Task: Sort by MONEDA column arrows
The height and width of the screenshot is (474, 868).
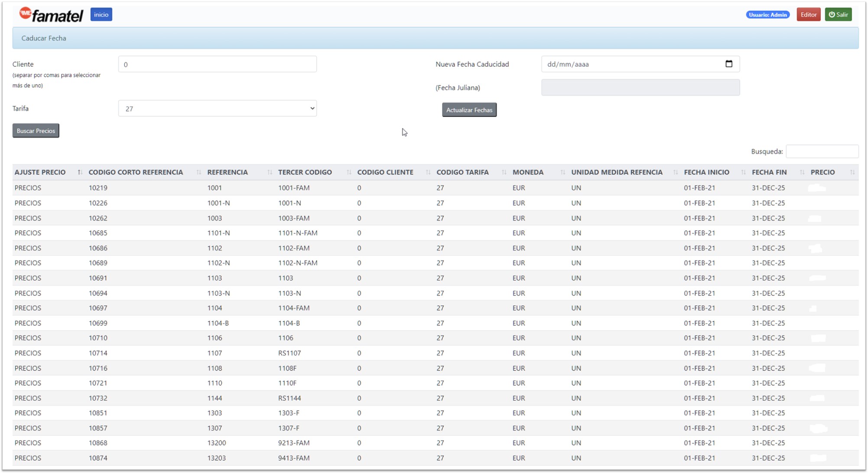Action: (x=562, y=172)
